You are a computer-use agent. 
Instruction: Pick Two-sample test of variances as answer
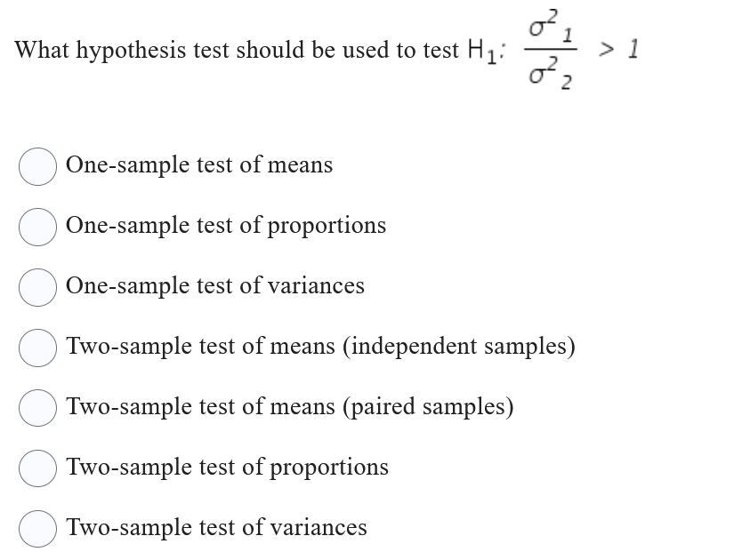tap(37, 529)
